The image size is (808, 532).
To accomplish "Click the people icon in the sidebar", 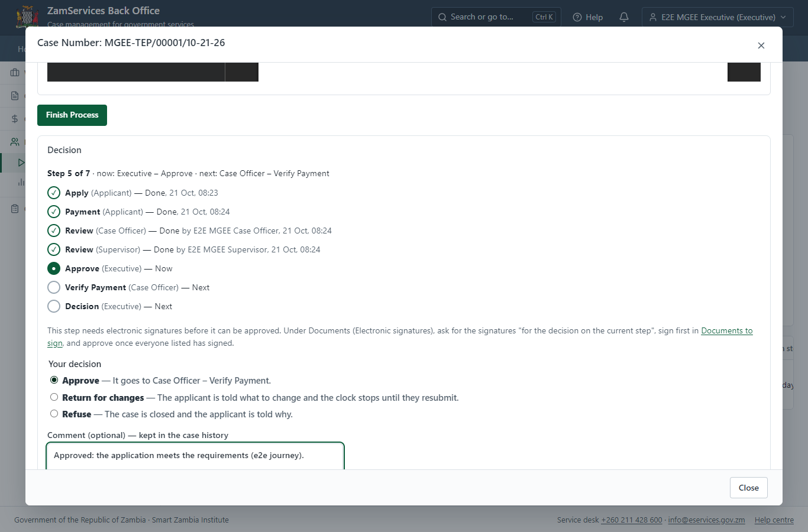I will click(15, 142).
